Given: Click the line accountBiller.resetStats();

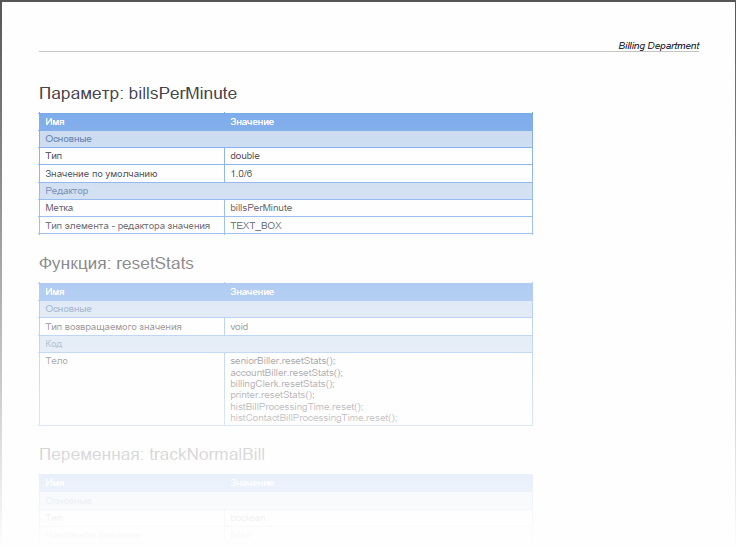Looking at the screenshot, I should [x=286, y=372].
